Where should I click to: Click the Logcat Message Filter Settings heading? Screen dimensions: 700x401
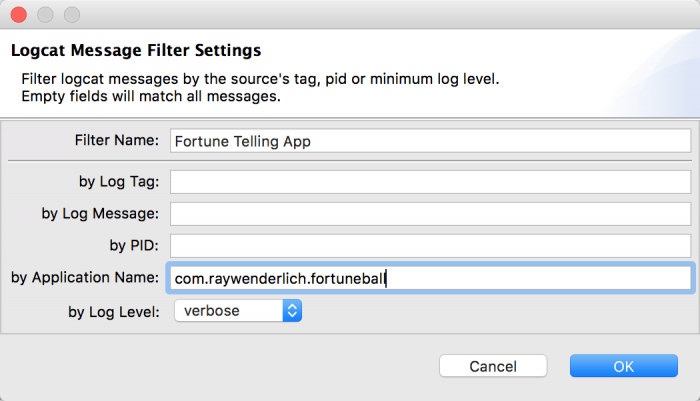pos(136,50)
